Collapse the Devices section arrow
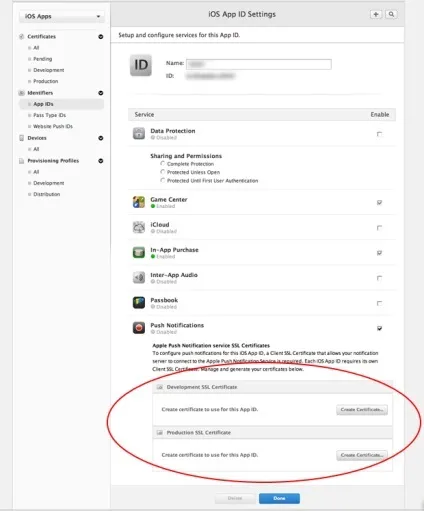The height and width of the screenshot is (511, 424). (x=101, y=138)
